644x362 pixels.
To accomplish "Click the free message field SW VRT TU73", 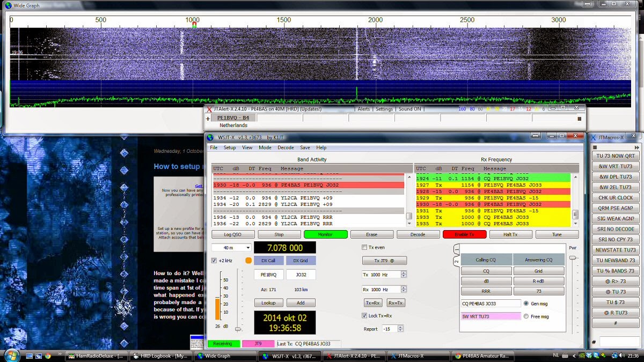I will point(491,316).
